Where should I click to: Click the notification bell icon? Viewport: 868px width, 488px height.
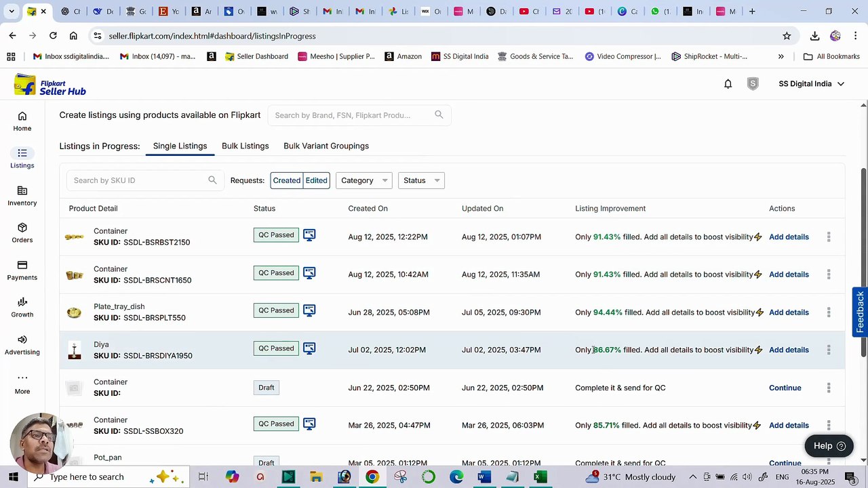pos(728,84)
